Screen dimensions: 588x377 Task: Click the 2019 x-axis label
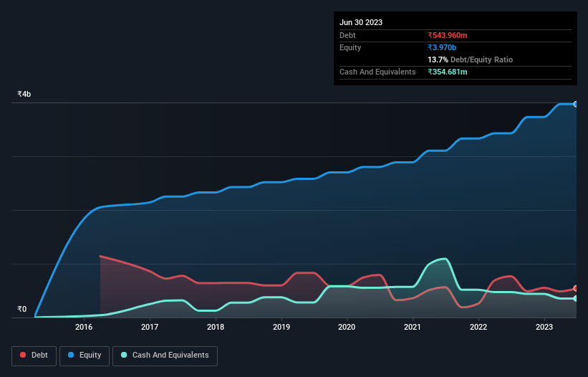pos(281,327)
